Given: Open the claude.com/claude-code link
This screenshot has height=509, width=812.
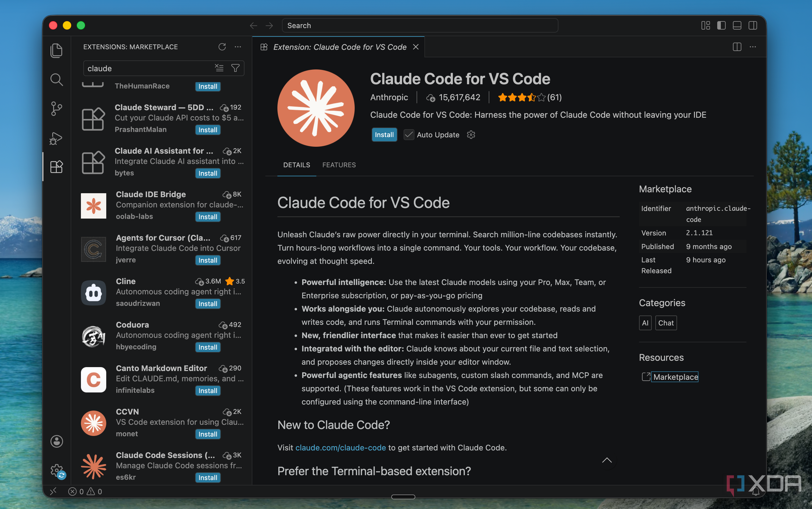Looking at the screenshot, I should pyautogui.click(x=340, y=447).
